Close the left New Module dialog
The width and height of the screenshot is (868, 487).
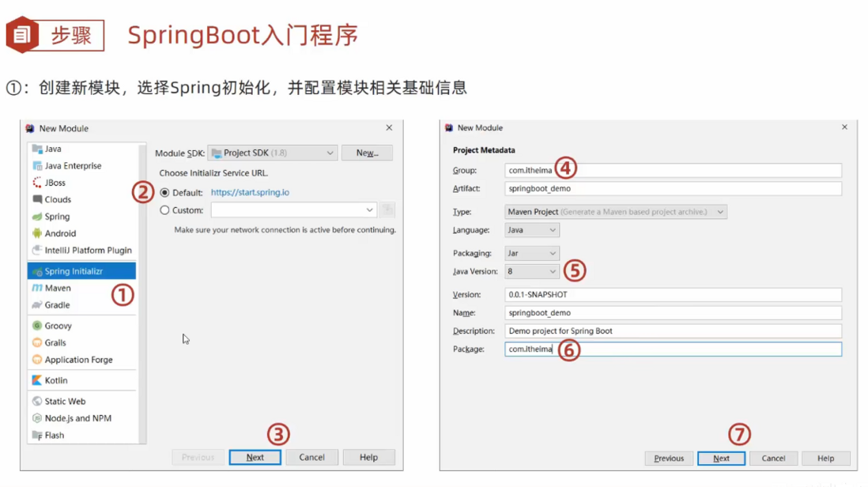click(389, 128)
